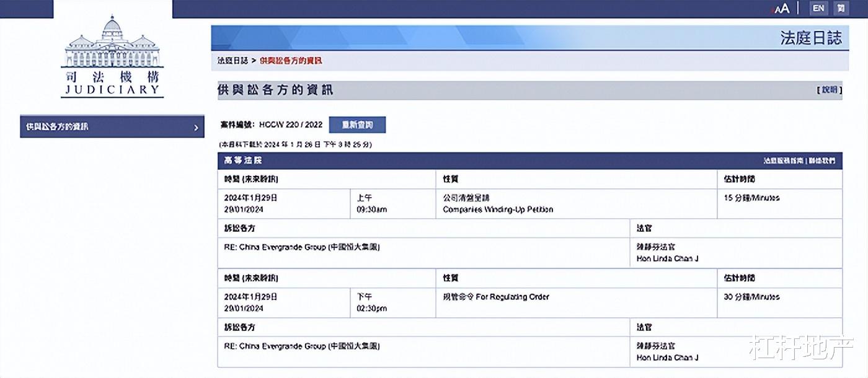Click 法庭日誌 breadcrumb link
This screenshot has height=378, width=868.
tap(232, 61)
